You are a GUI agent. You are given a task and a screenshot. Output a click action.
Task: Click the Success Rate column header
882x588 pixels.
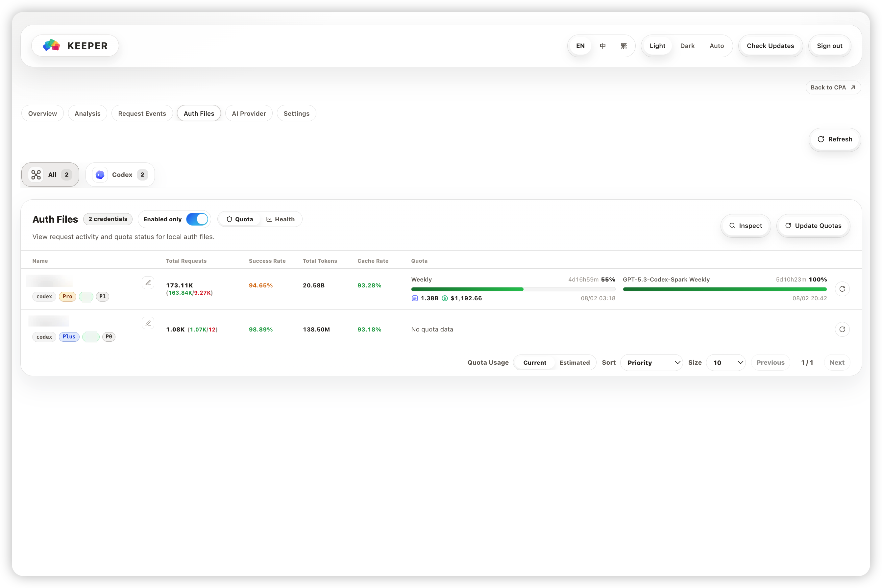click(267, 261)
